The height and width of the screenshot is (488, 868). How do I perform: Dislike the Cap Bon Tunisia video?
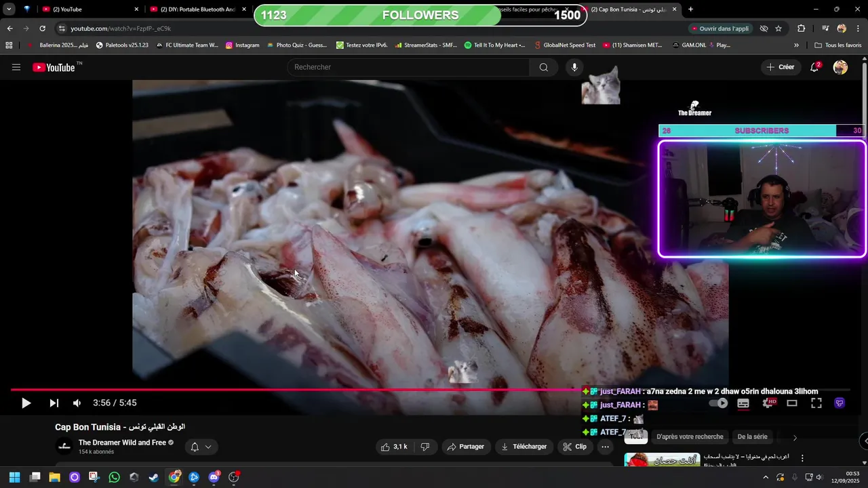click(425, 447)
